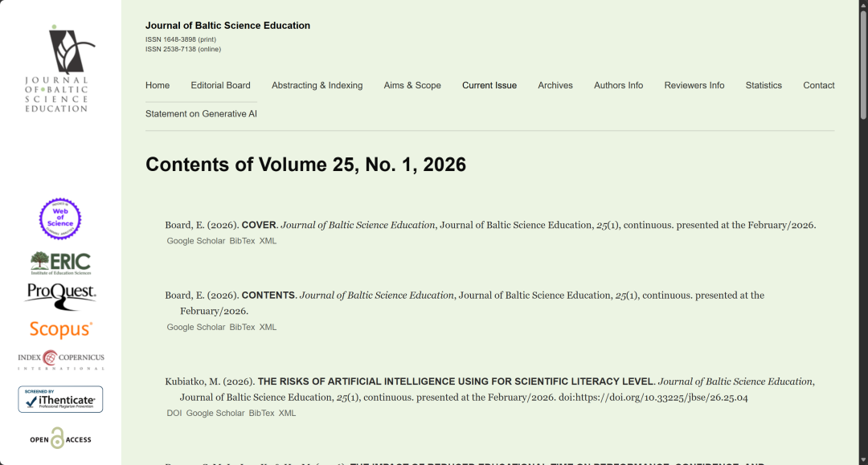Open Google Scholar link for COVER entry
The image size is (868, 465).
point(196,241)
